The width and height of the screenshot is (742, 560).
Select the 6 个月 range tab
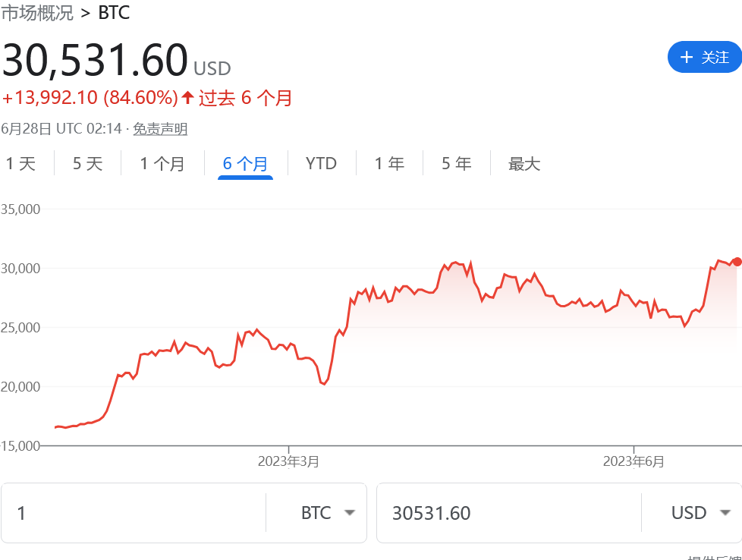245,164
